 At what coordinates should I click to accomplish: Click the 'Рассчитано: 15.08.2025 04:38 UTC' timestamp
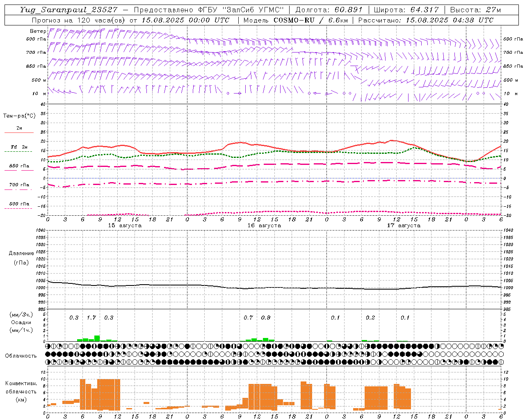click(426, 20)
